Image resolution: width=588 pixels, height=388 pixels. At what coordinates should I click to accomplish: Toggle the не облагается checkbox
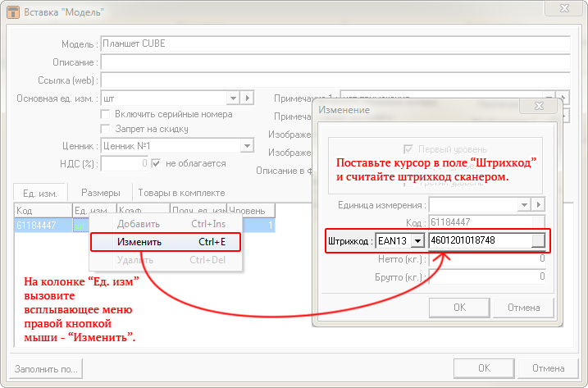[157, 163]
